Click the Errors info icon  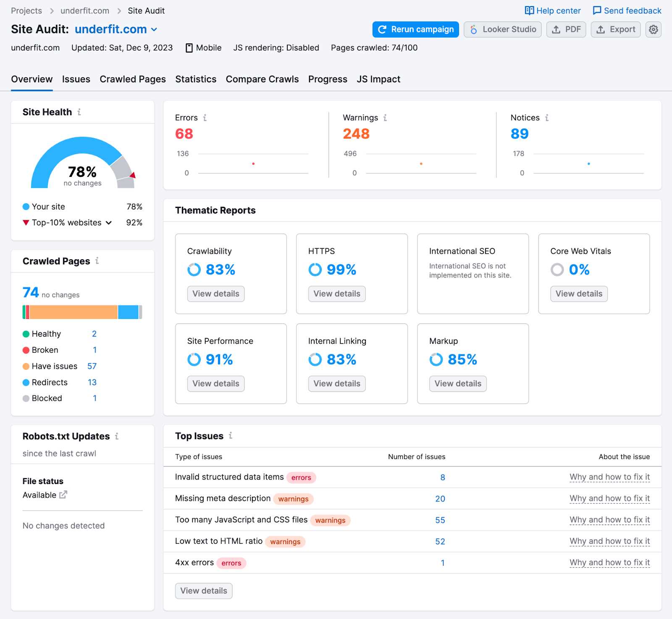tap(205, 118)
